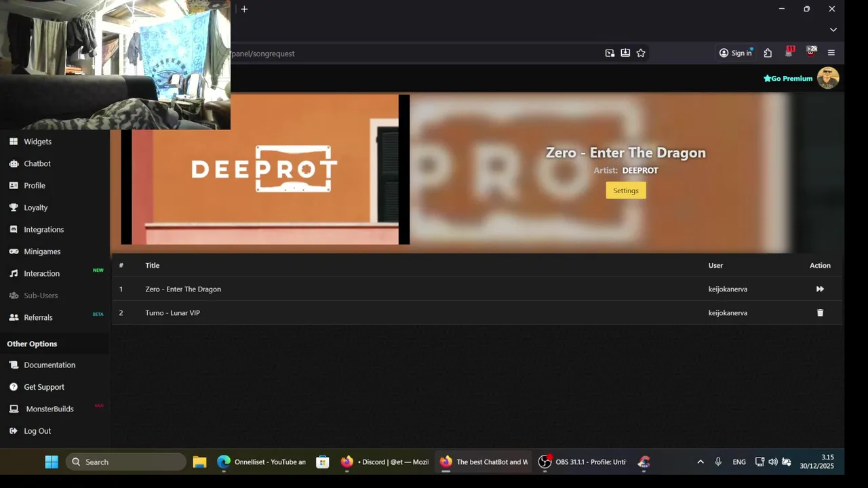This screenshot has height=488, width=868.
Task: Open the Chatbot robot icon
Action: 14,163
